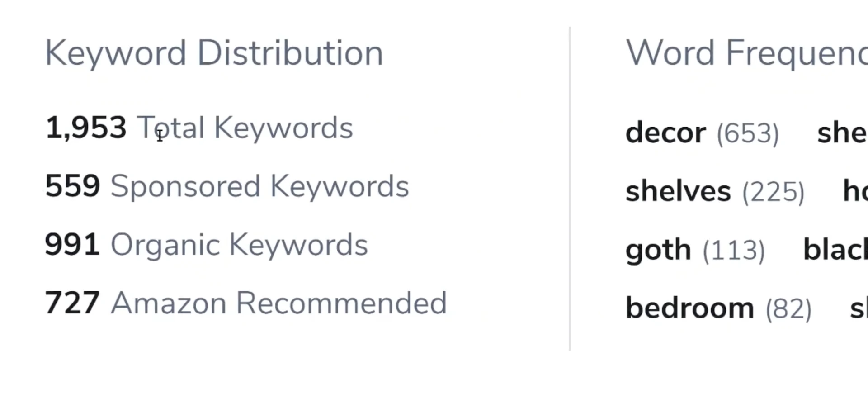The height and width of the screenshot is (403, 868).
Task: Click the (82) count beside bedroom
Action: point(788,309)
